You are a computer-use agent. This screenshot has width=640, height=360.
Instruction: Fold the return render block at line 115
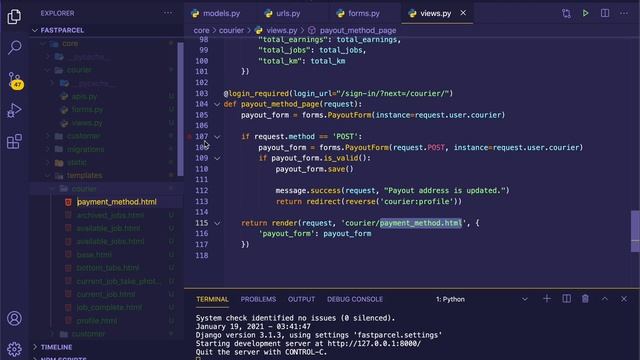(x=217, y=223)
